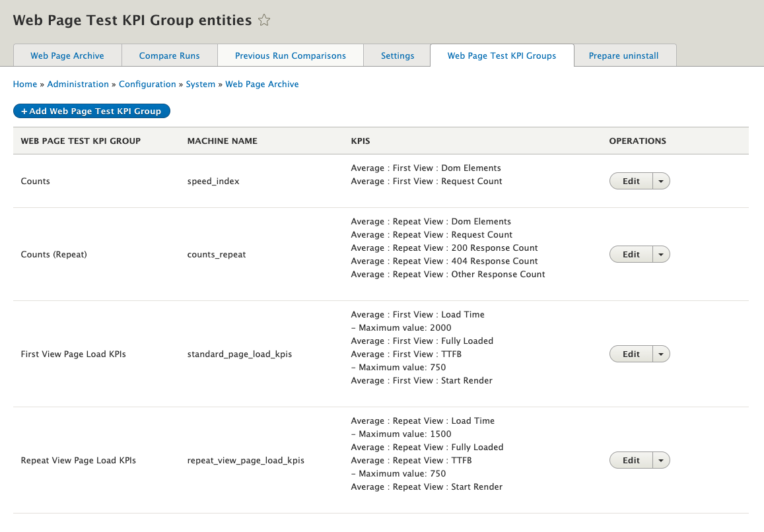
Task: Click "+ Add Web Page Test KPI Group"
Action: pos(91,111)
